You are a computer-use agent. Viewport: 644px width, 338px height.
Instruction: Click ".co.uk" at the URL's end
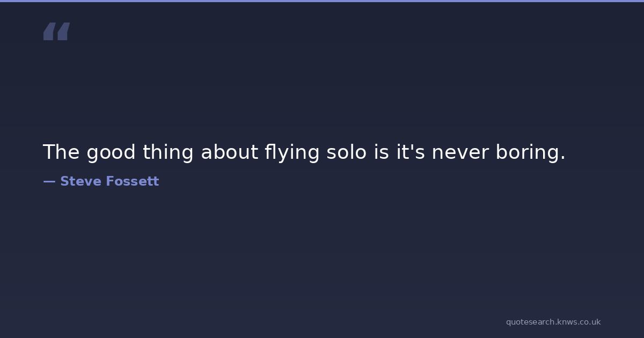pyautogui.click(x=589, y=322)
